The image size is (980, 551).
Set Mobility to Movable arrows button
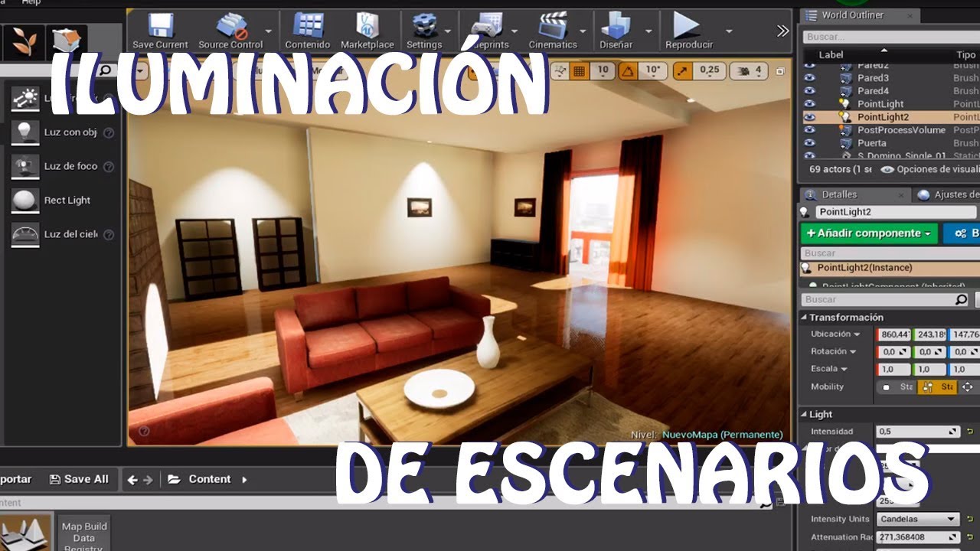pyautogui.click(x=967, y=387)
